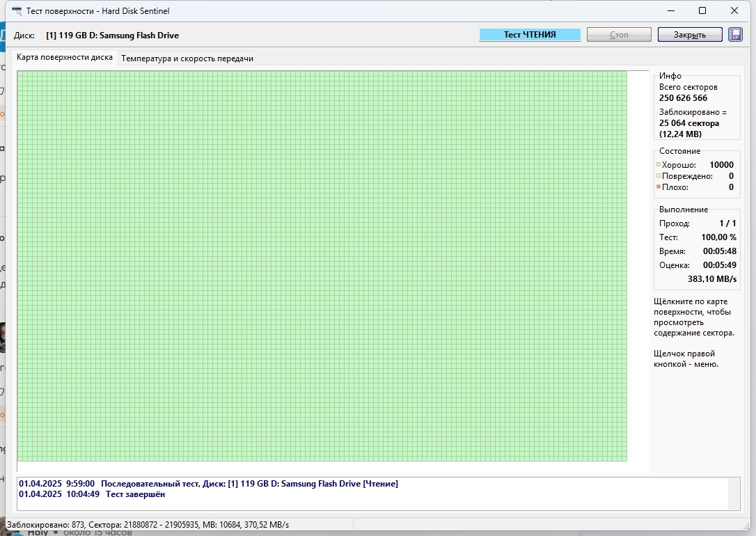
Task: Click the red Плохо legend square
Action: click(659, 187)
